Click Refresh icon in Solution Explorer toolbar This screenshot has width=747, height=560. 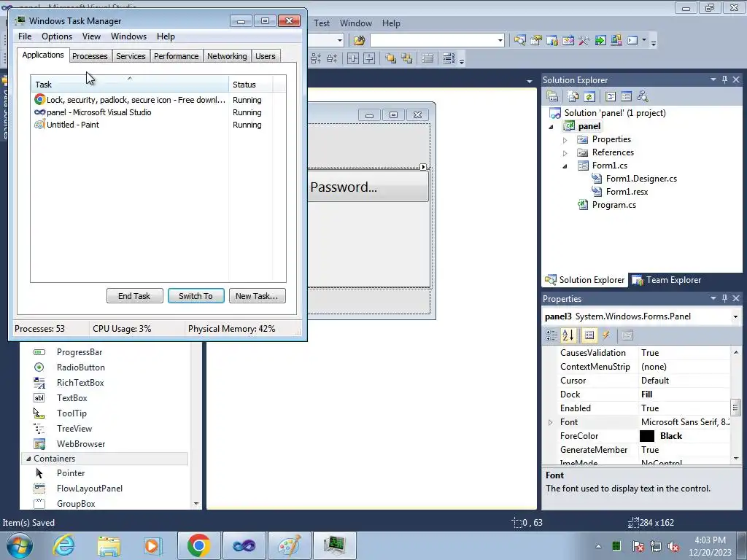pyautogui.click(x=589, y=97)
